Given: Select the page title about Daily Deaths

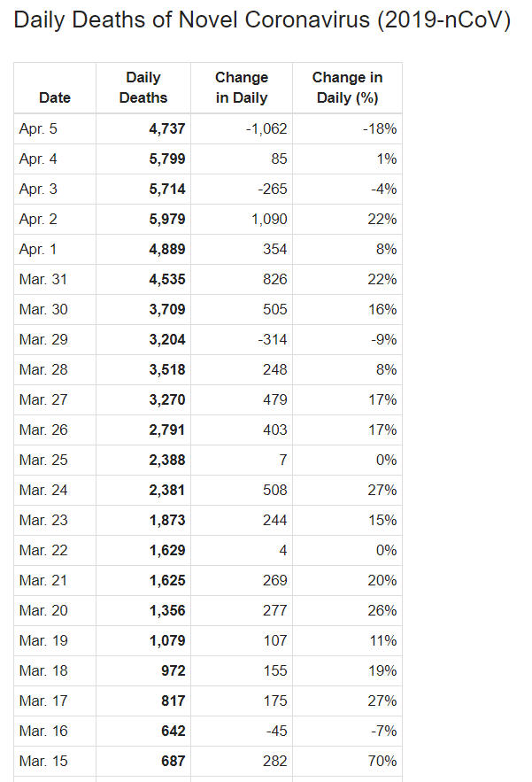Looking at the screenshot, I should [262, 21].
